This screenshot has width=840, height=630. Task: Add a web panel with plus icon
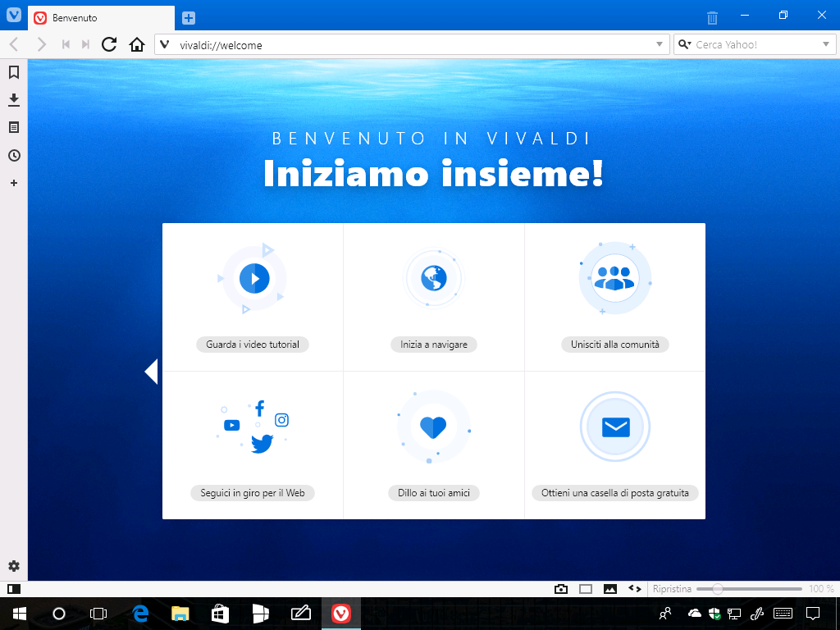(14, 183)
